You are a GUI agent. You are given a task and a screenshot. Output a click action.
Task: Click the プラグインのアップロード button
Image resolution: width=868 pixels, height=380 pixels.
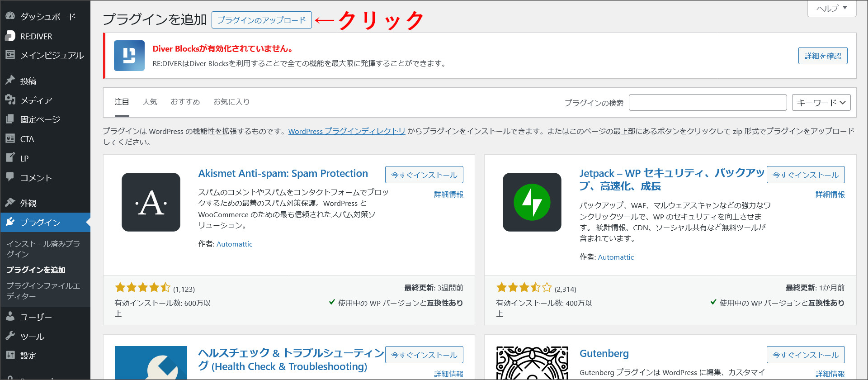coord(262,20)
